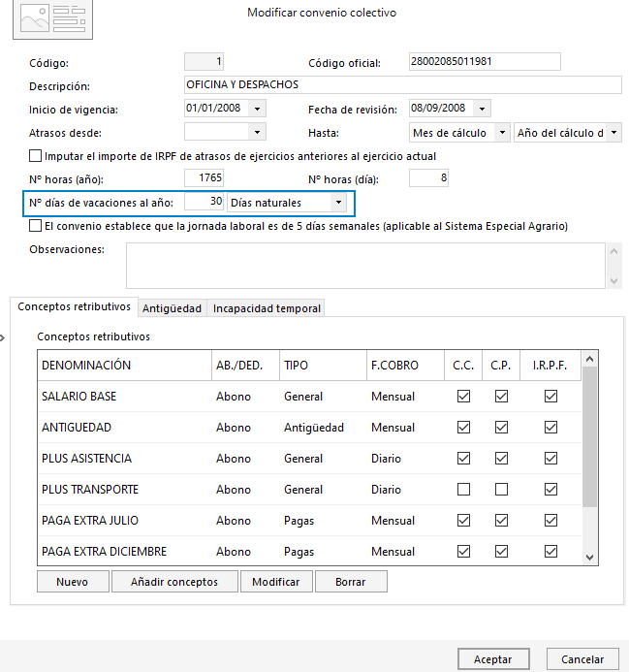The height and width of the screenshot is (672, 629).
Task: Open Mes de cálculo dropdown
Action: click(x=502, y=133)
